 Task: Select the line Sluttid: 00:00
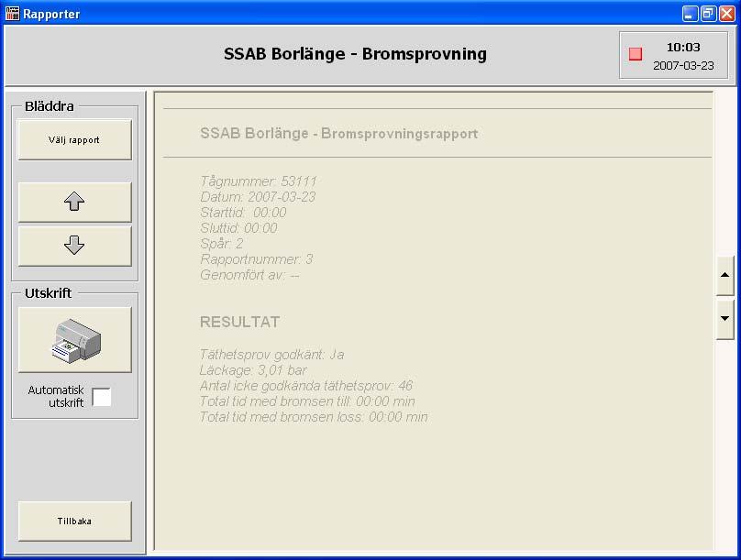[238, 228]
